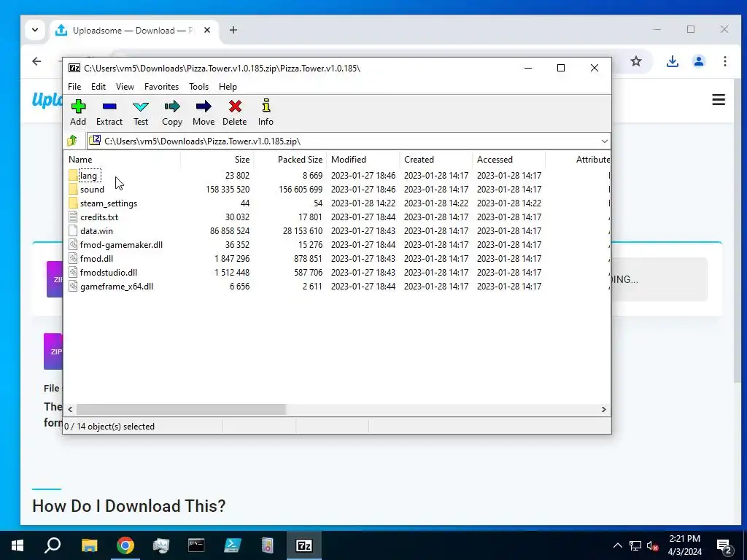747x560 pixels.
Task: Click the taskbar clock showing 2:21 PM
Action: [684, 545]
